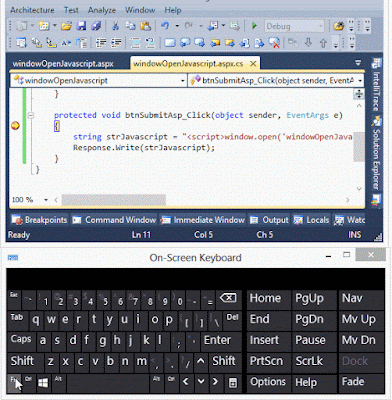Click the Options key on keyboard

[268, 382]
